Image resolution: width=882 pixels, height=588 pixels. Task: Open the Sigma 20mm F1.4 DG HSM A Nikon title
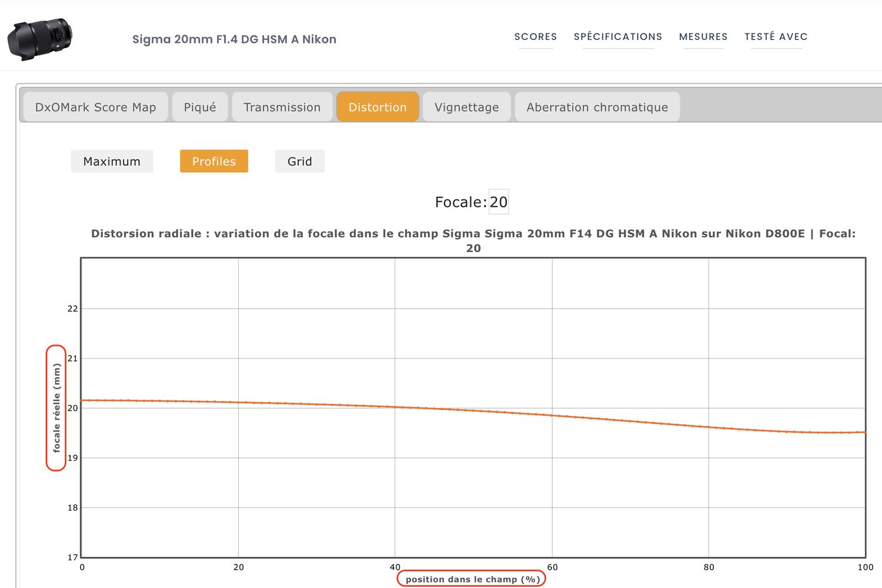click(234, 39)
